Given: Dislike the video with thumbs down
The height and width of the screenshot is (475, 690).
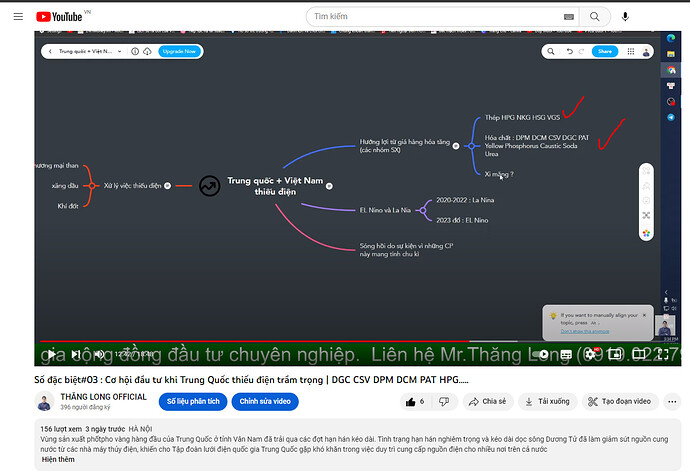Looking at the screenshot, I should click(x=444, y=401).
